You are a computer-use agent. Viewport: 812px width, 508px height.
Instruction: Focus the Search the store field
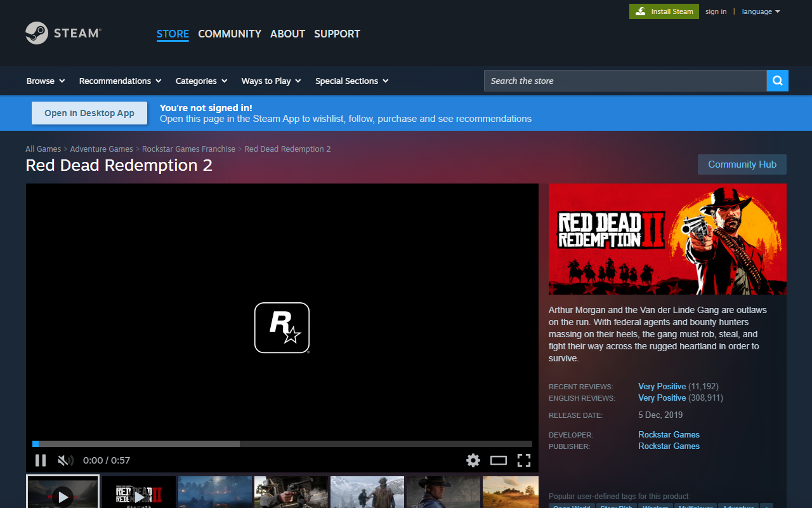(625, 81)
